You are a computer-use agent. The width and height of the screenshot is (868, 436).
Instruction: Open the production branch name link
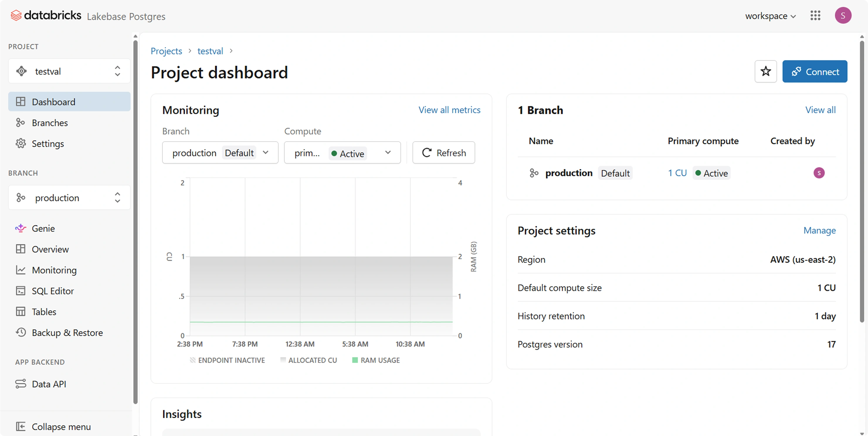pyautogui.click(x=569, y=173)
